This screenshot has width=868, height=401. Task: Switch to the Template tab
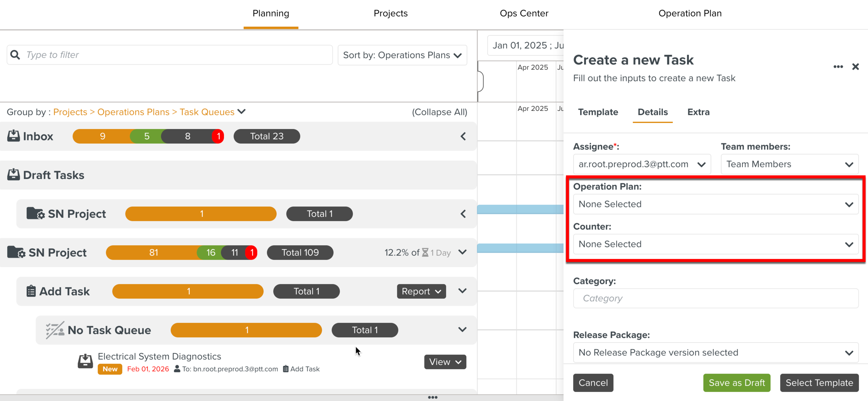tap(598, 112)
